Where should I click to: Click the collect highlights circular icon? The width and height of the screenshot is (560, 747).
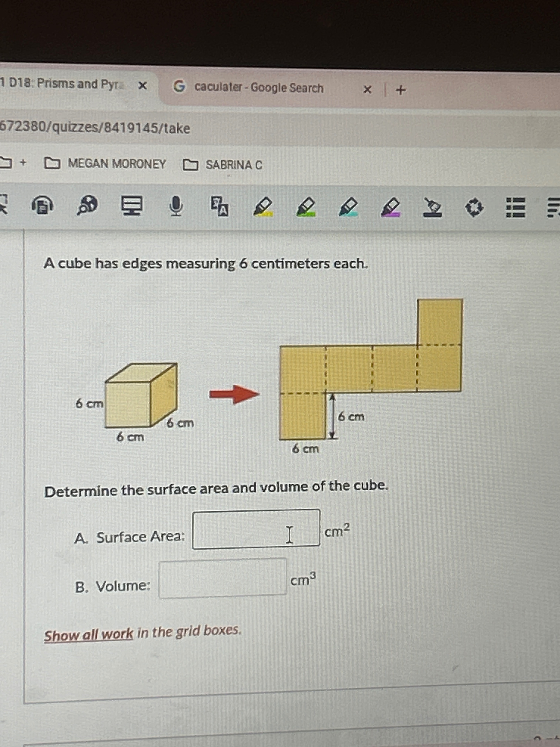[x=474, y=208]
